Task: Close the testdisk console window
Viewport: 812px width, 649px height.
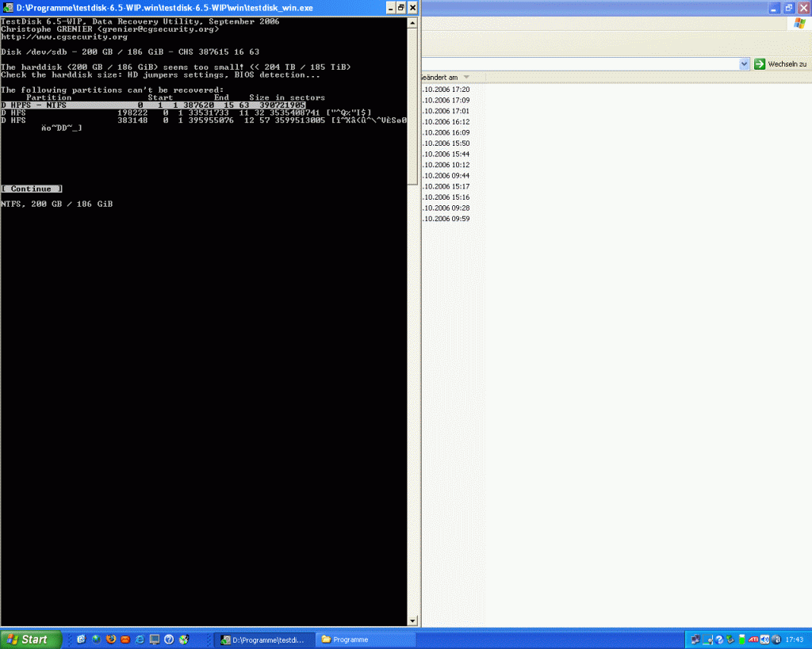Action: pyautogui.click(x=412, y=8)
